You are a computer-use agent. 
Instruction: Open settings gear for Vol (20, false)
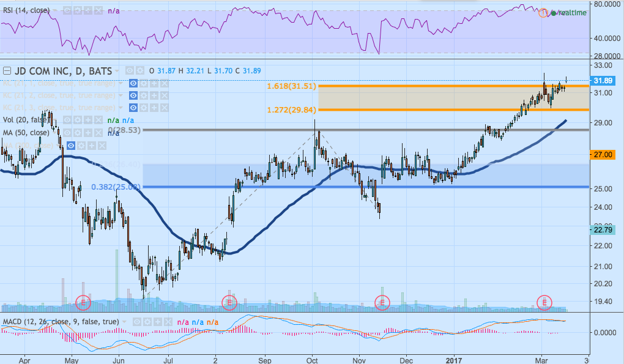[78, 121]
